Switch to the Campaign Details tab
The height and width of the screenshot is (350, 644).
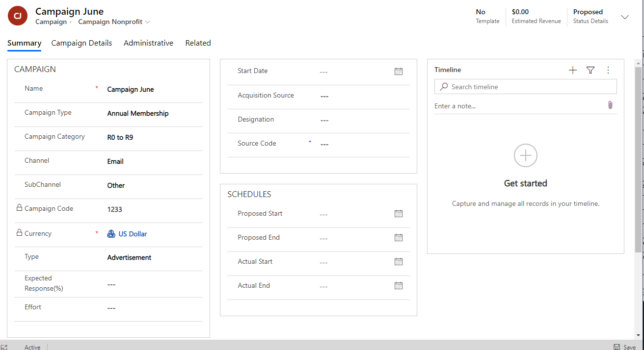(x=81, y=43)
